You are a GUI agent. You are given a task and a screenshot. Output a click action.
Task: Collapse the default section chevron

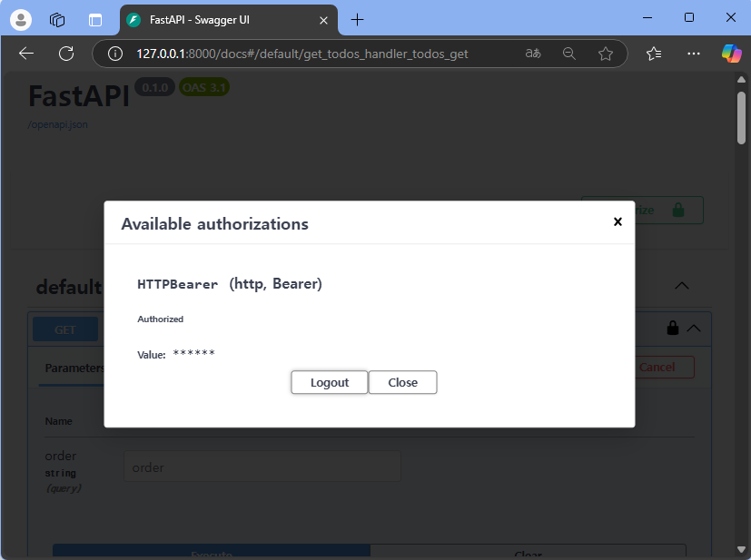682,286
